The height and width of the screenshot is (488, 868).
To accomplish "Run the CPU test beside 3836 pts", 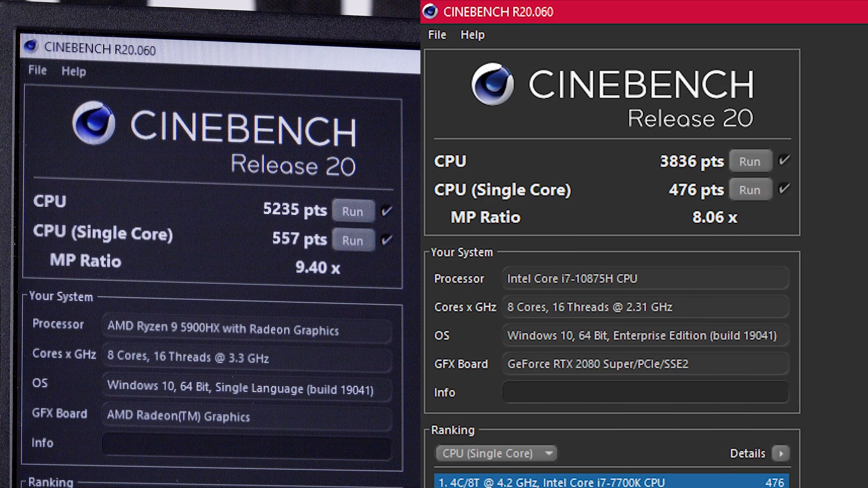I will click(x=750, y=161).
